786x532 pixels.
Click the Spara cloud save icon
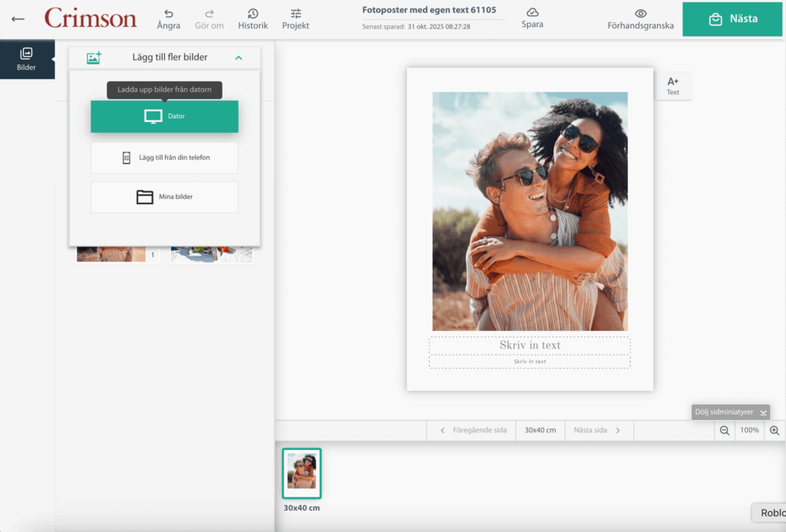click(532, 13)
